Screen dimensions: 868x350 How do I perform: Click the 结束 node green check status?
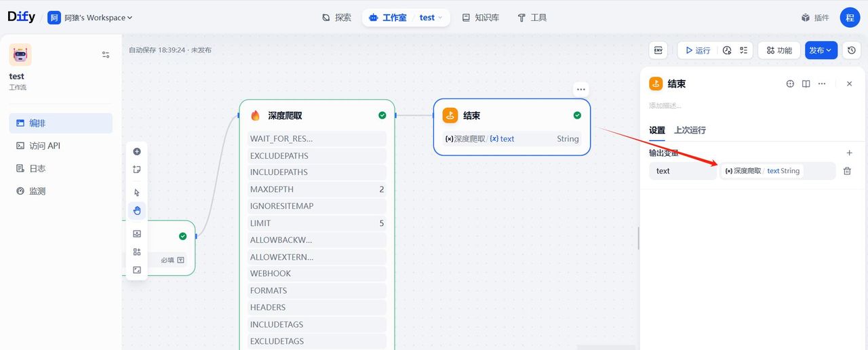[x=577, y=115]
